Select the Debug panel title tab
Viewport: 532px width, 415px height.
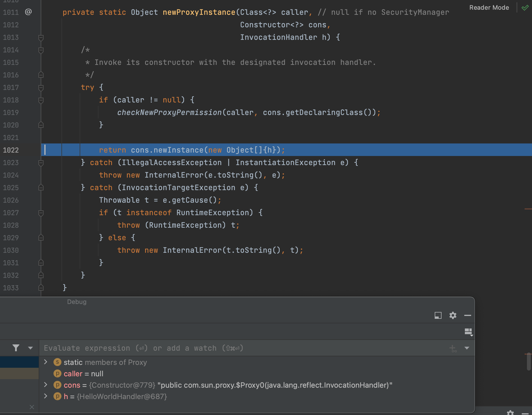click(x=77, y=302)
